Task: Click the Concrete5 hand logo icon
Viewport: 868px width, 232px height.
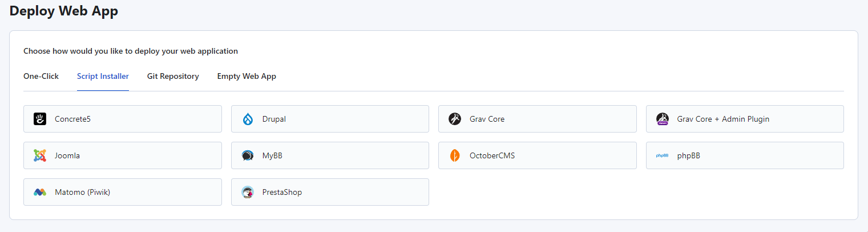Action: tap(39, 119)
